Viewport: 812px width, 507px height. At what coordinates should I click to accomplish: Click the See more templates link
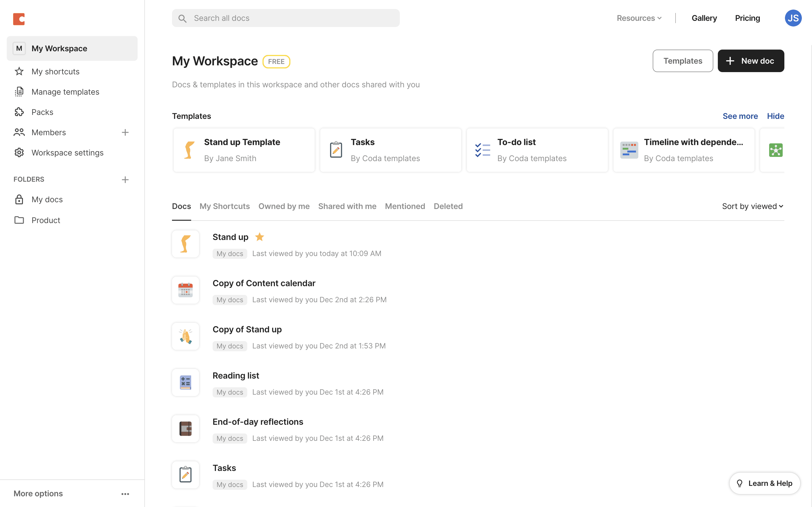click(x=740, y=116)
